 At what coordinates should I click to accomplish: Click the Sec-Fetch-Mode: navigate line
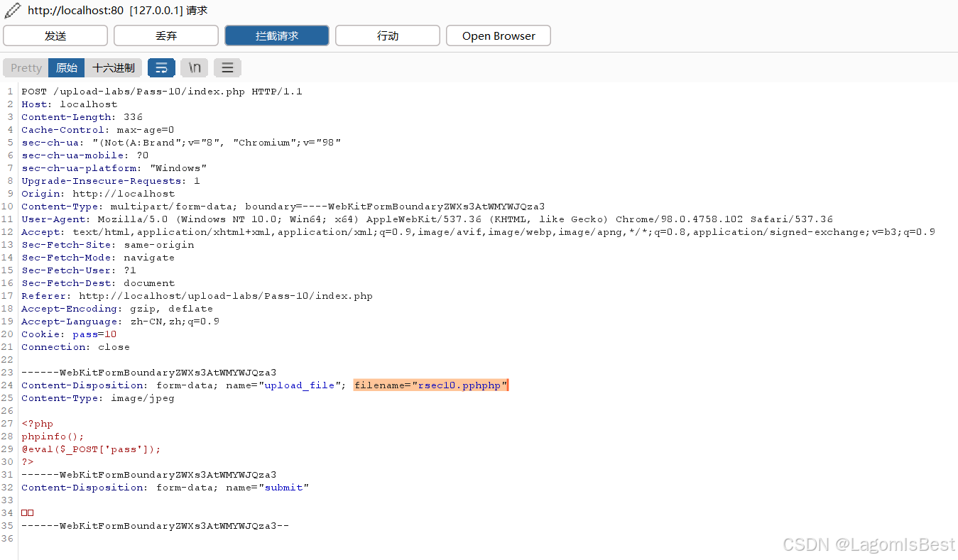(98, 258)
